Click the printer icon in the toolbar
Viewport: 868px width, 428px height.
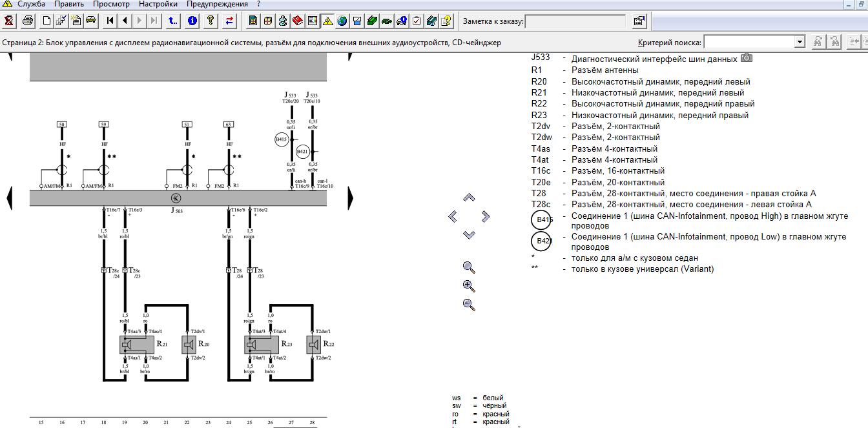[28, 21]
